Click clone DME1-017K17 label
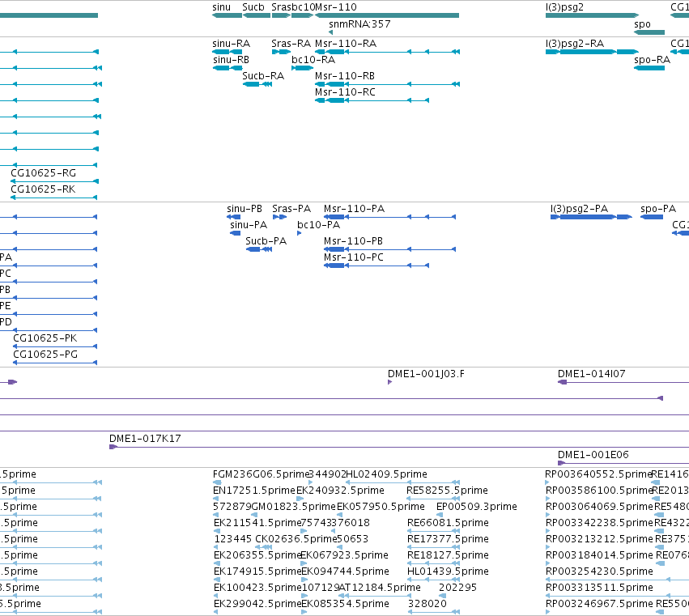Image resolution: width=689 pixels, height=616 pixels. (x=145, y=439)
